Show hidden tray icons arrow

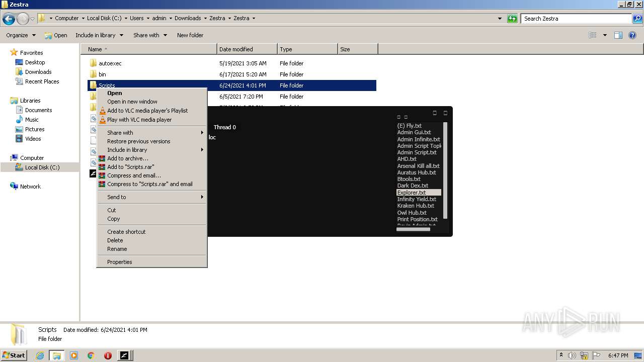click(561, 355)
